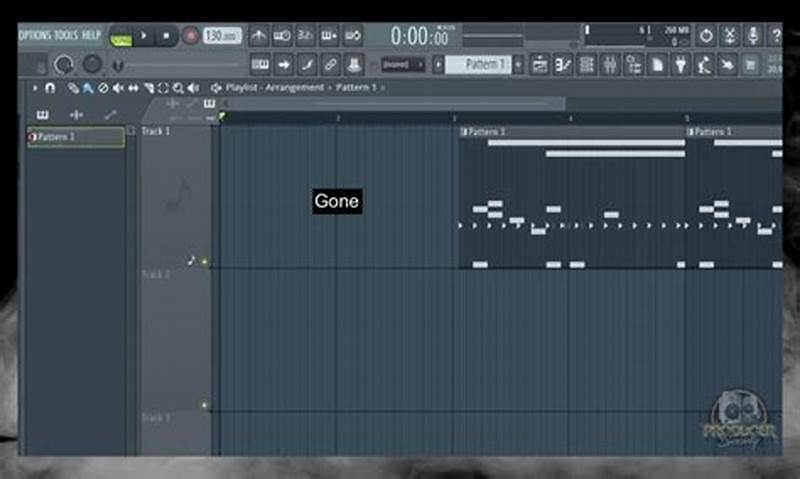Viewport: 800px width, 479px height.
Task: Select Pattern 1 in the picker panel
Action: pyautogui.click(x=76, y=137)
